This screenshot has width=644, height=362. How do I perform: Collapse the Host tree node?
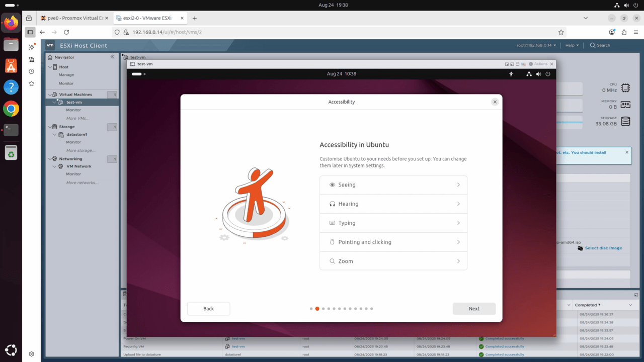pos(49,67)
